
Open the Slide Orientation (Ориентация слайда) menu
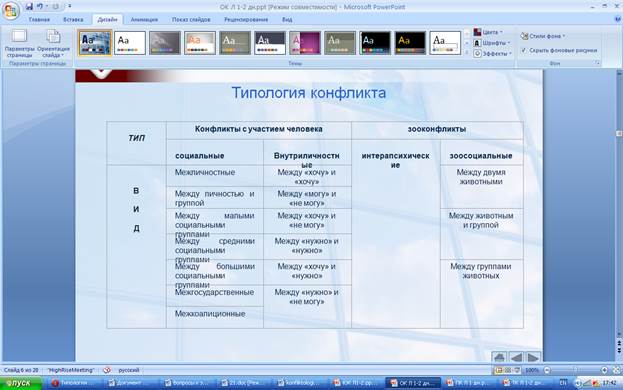[x=53, y=44]
